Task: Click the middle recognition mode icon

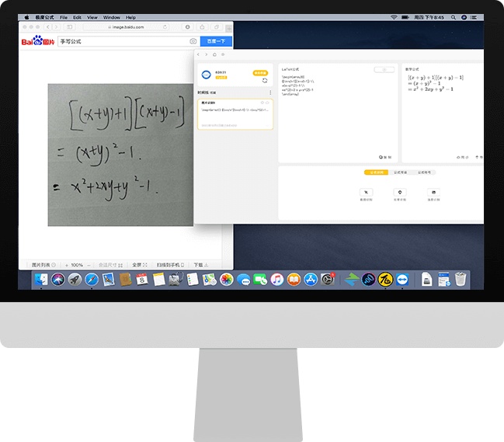Action: [x=400, y=192]
